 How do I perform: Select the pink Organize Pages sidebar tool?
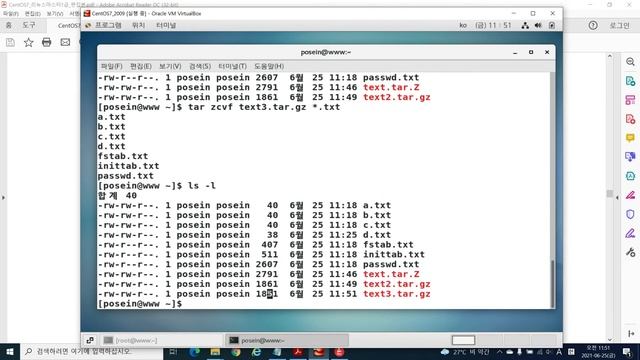[630, 100]
